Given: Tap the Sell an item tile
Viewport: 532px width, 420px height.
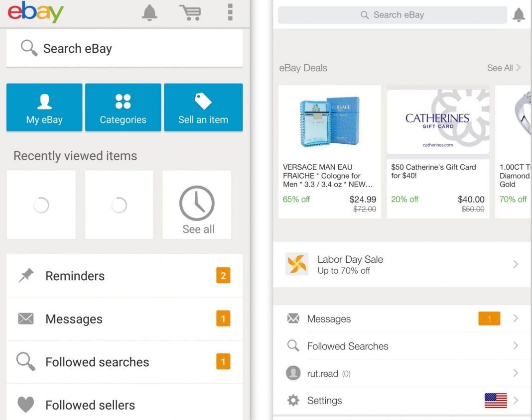Looking at the screenshot, I should (203, 107).
